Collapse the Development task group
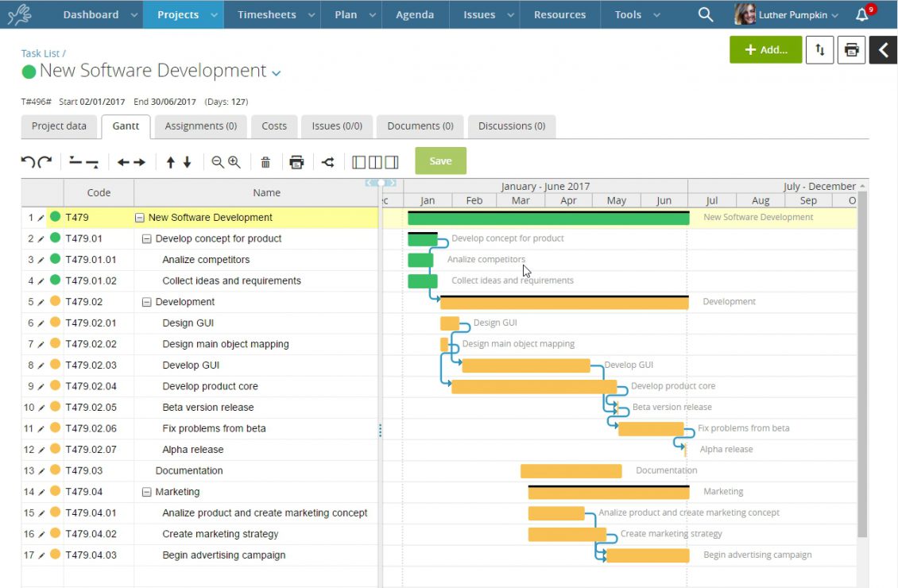Image resolution: width=898 pixels, height=588 pixels. pos(147,301)
